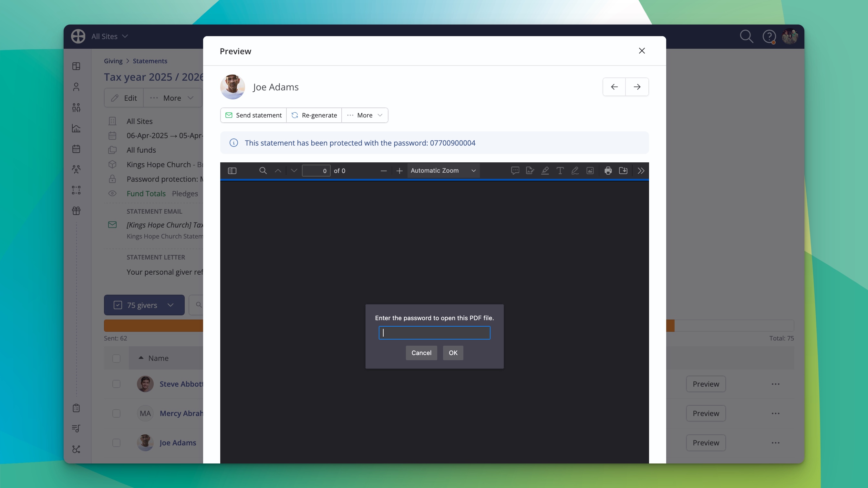
Task: Tick the Mercy Abraham row checkbox
Action: click(x=116, y=413)
